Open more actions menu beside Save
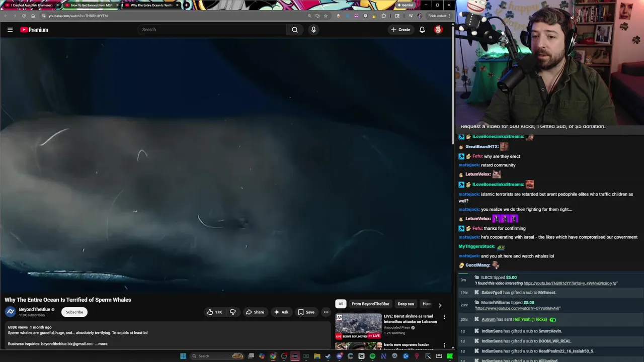 (326, 312)
